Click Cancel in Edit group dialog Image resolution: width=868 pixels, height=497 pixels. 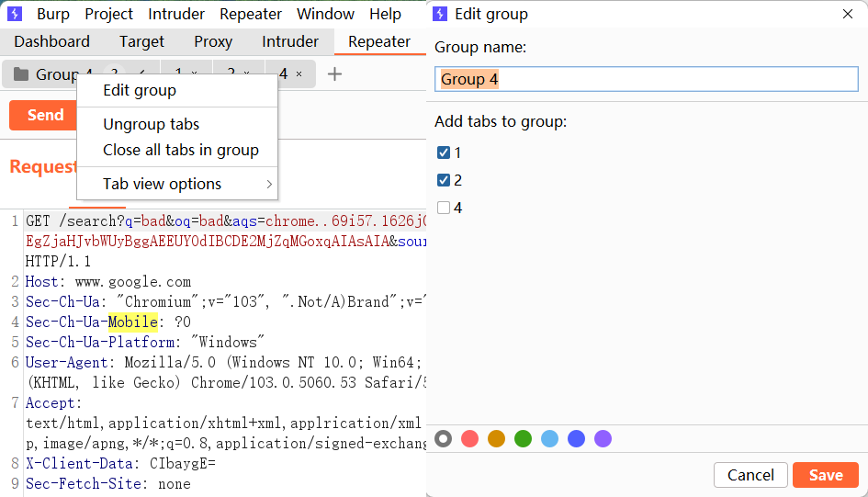750,475
